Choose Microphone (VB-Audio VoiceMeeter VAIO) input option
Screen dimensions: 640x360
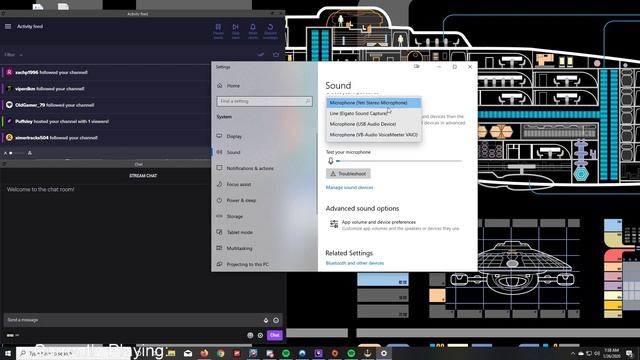[x=374, y=135]
